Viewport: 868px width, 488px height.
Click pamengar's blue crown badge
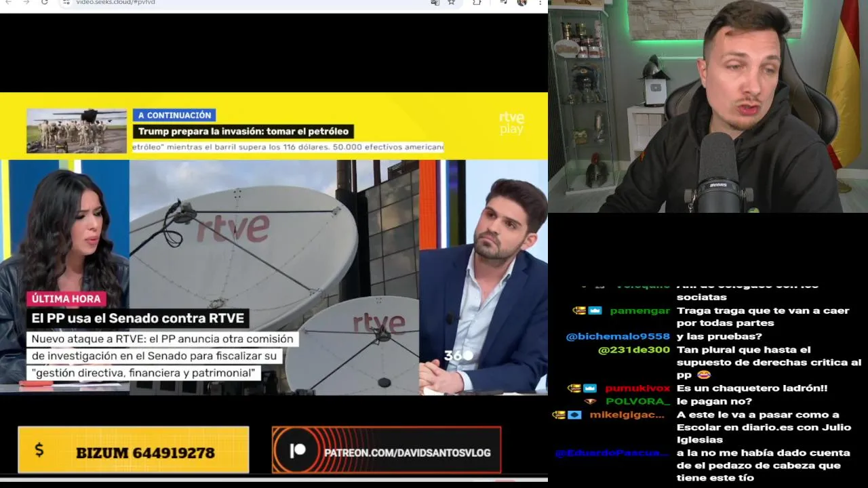pyautogui.click(x=595, y=310)
